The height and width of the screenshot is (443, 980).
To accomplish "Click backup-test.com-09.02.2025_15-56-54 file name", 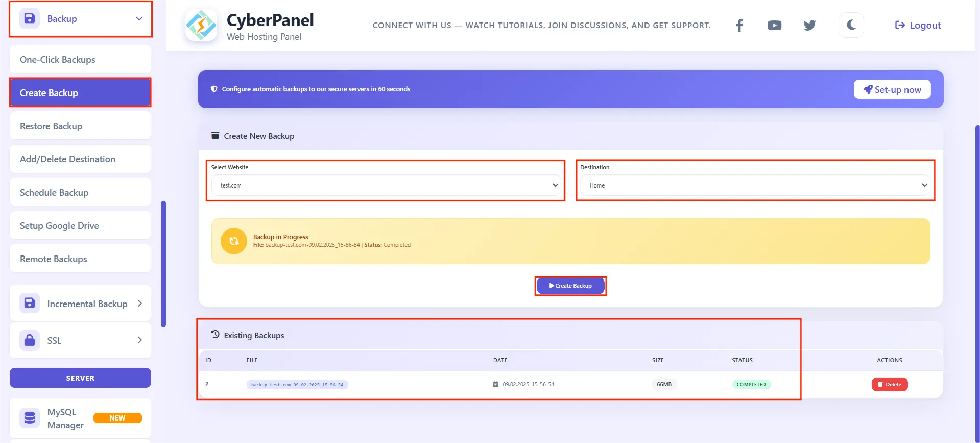I will (x=297, y=385).
